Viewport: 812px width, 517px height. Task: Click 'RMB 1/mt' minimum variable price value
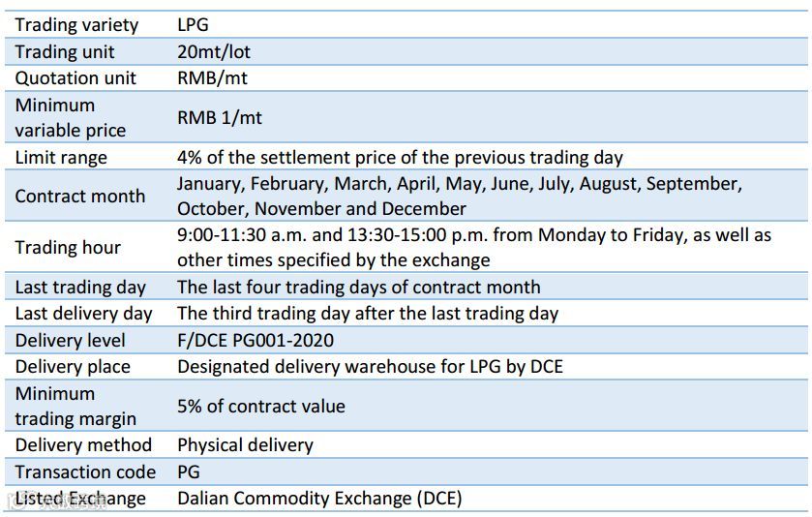(220, 117)
